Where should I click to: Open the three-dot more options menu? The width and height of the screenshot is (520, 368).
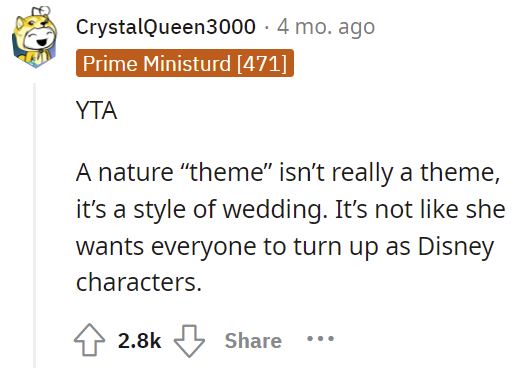click(x=320, y=339)
